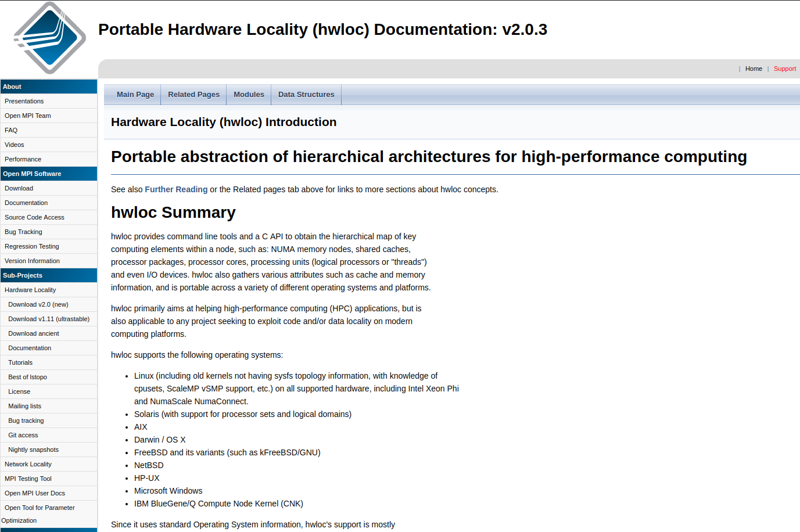Click the HP-UX list item
This screenshot has width=800, height=532.
click(146, 478)
